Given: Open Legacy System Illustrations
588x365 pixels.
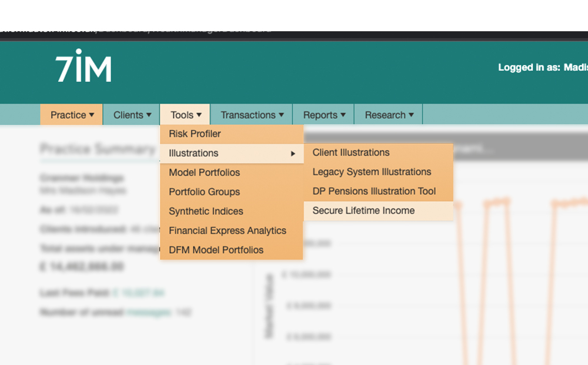Looking at the screenshot, I should 378,172.
